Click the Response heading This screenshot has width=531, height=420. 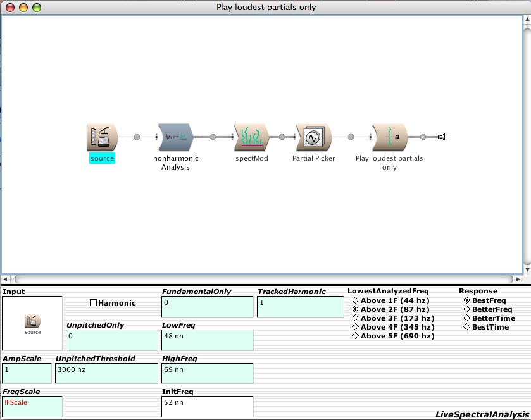pyautogui.click(x=478, y=291)
